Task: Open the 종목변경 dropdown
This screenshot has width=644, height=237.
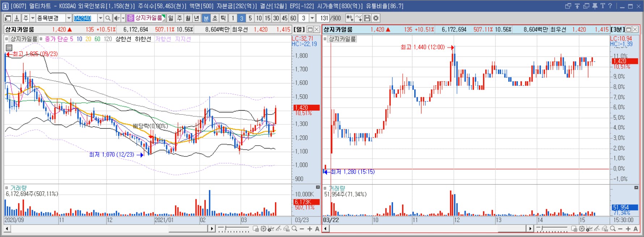Action: click(54, 18)
